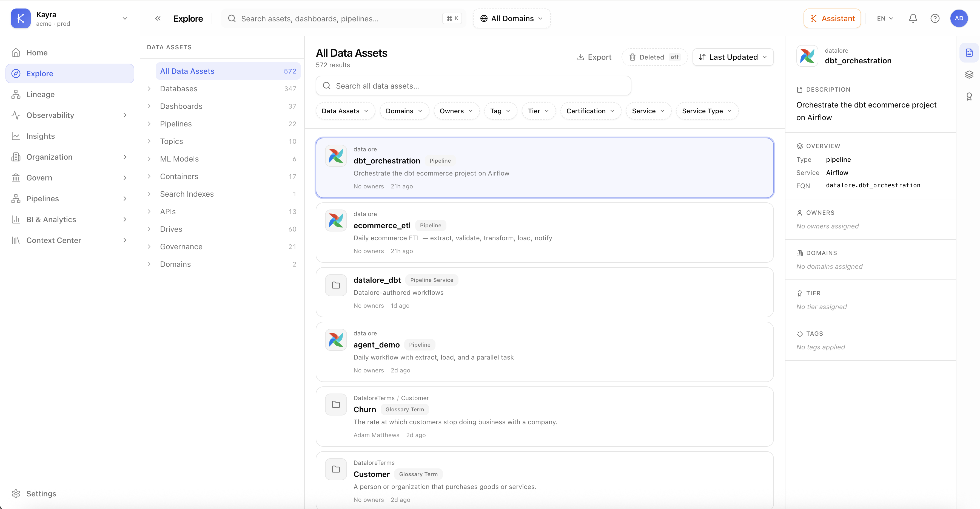Open the Tier filter dropdown
This screenshot has height=509, width=980.
538,111
